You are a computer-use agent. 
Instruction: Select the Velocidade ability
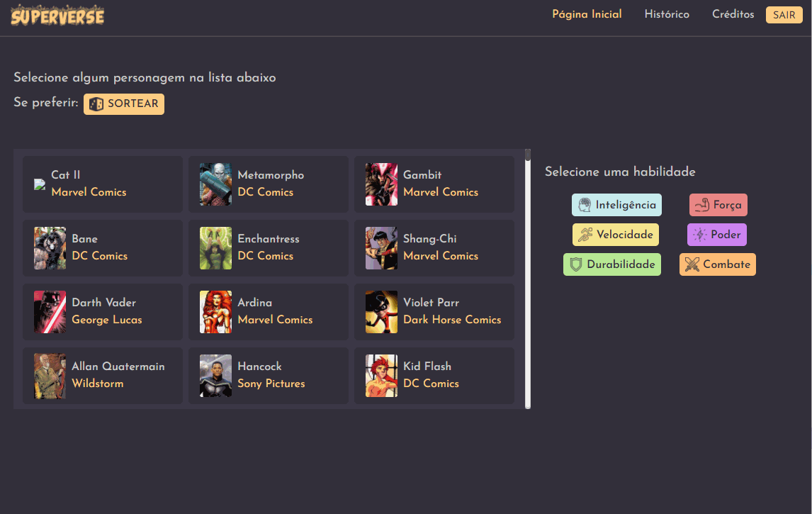click(x=616, y=235)
